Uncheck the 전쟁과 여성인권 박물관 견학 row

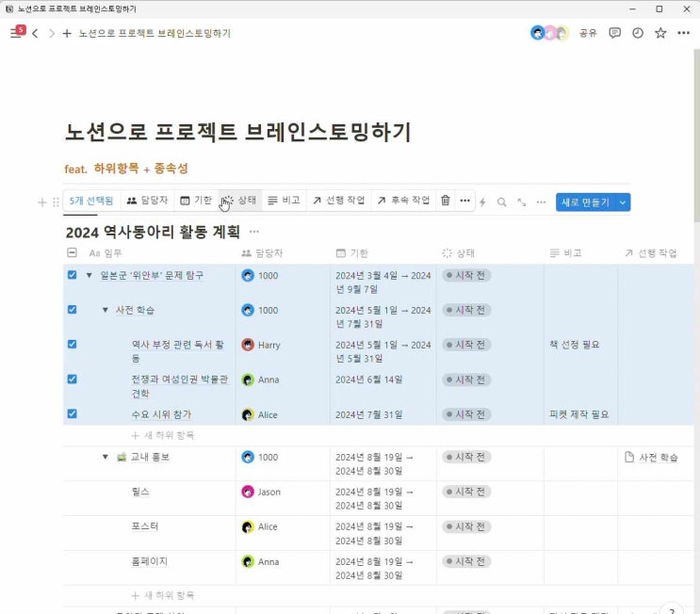[x=72, y=379]
